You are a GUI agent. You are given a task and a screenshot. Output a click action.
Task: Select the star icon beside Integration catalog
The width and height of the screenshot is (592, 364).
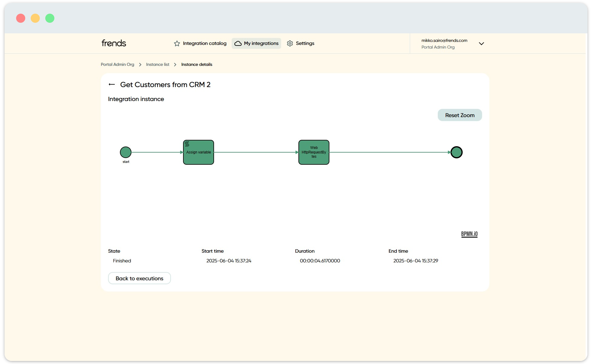177,43
